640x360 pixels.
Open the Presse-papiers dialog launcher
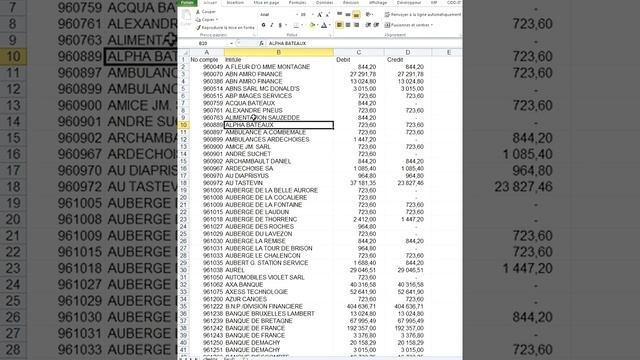[x=254, y=35]
